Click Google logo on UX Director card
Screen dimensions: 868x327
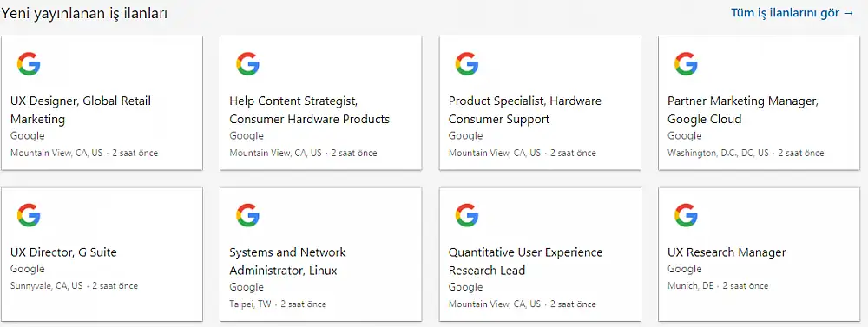pos(29,215)
